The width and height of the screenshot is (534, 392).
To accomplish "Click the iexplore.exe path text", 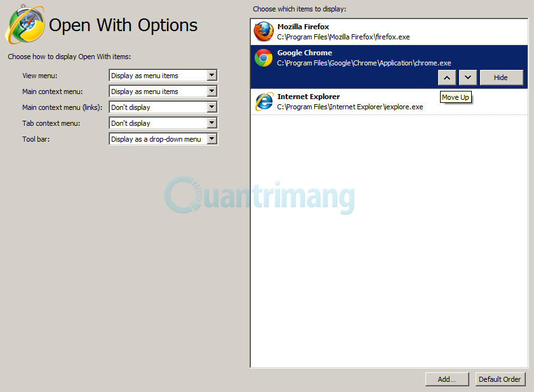I will pos(350,107).
